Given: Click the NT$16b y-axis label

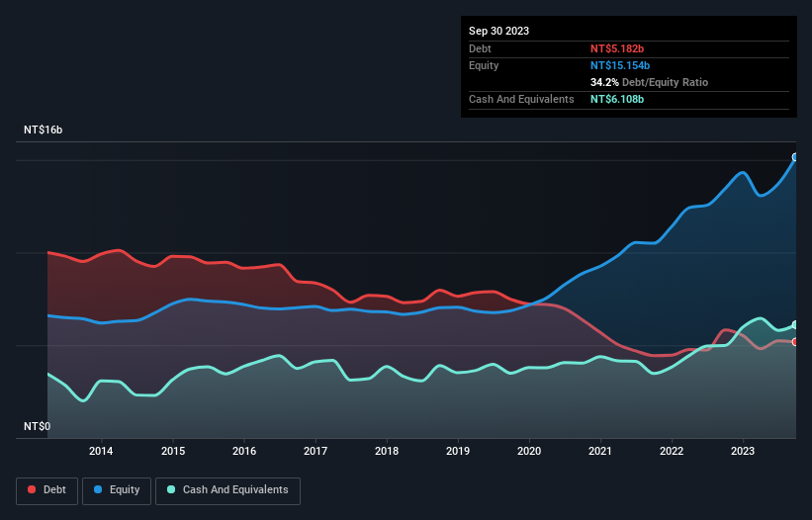Looking at the screenshot, I should [x=43, y=130].
